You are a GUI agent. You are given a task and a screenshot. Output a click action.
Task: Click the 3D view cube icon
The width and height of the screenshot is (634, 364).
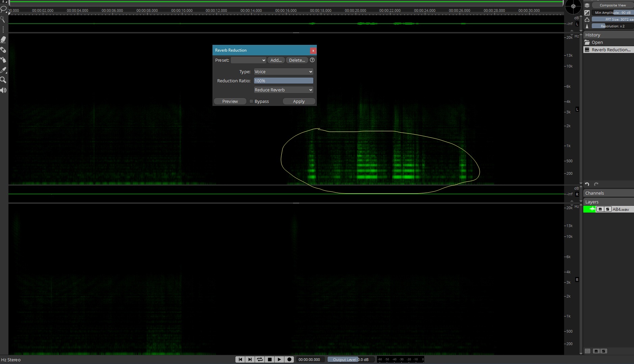(x=573, y=6)
